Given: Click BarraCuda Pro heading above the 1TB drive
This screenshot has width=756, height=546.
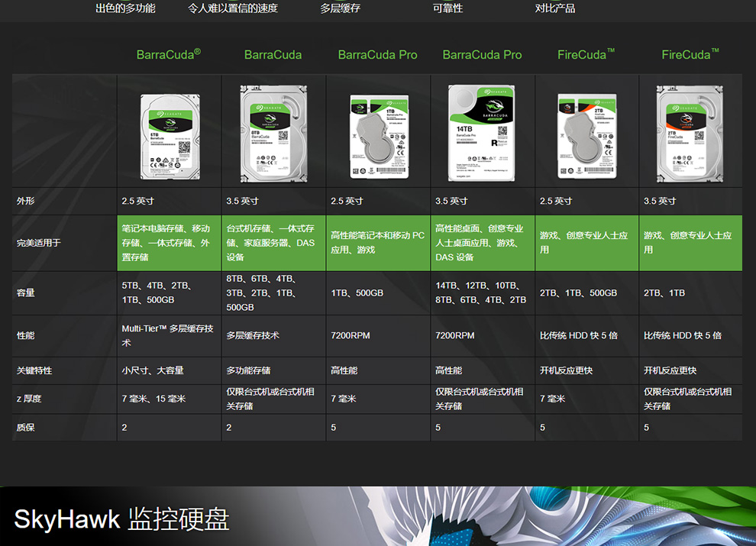Looking at the screenshot, I should (x=377, y=54).
